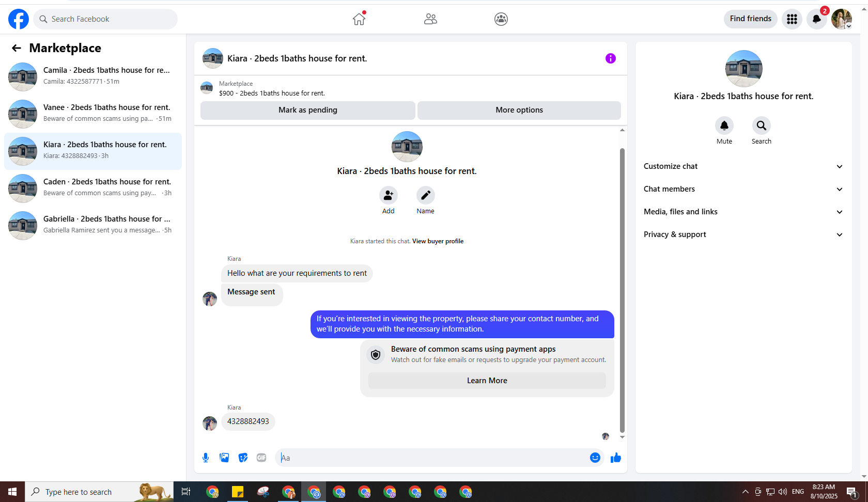This screenshot has height=502, width=868.
Task: Open the notifications bell
Action: [817, 19]
